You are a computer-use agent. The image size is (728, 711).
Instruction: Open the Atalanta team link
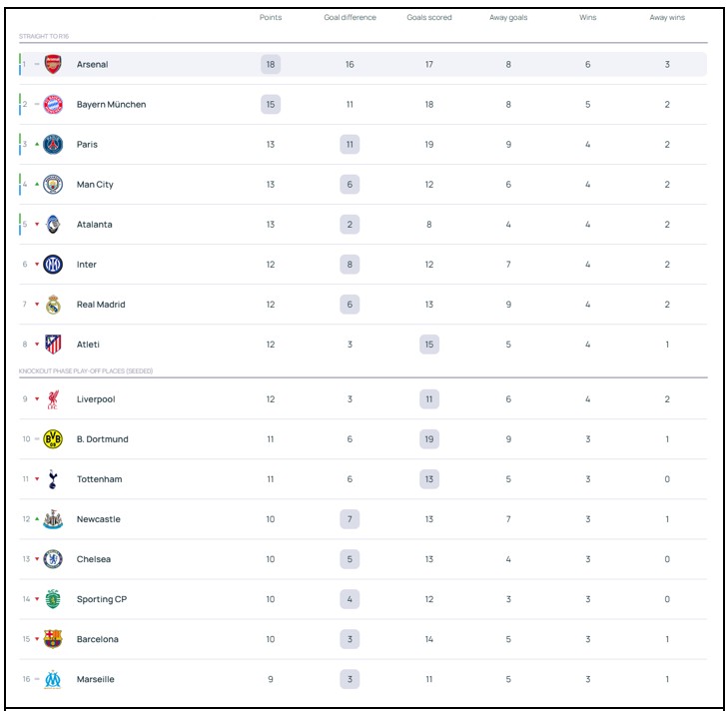click(x=94, y=225)
